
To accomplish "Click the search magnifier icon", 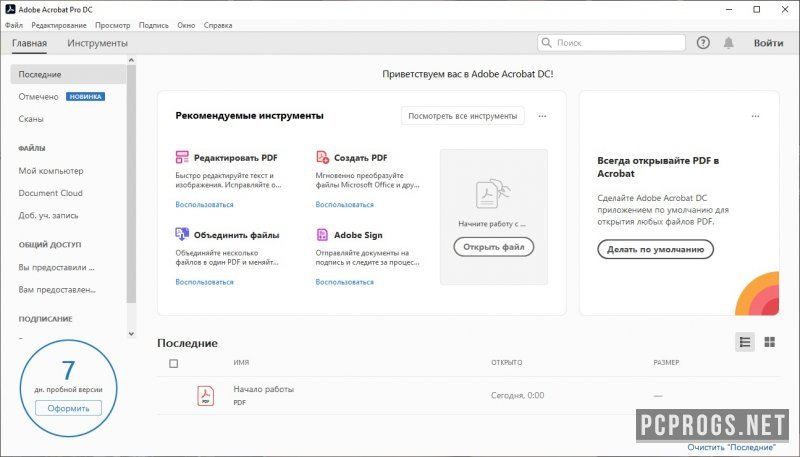I will coord(546,42).
